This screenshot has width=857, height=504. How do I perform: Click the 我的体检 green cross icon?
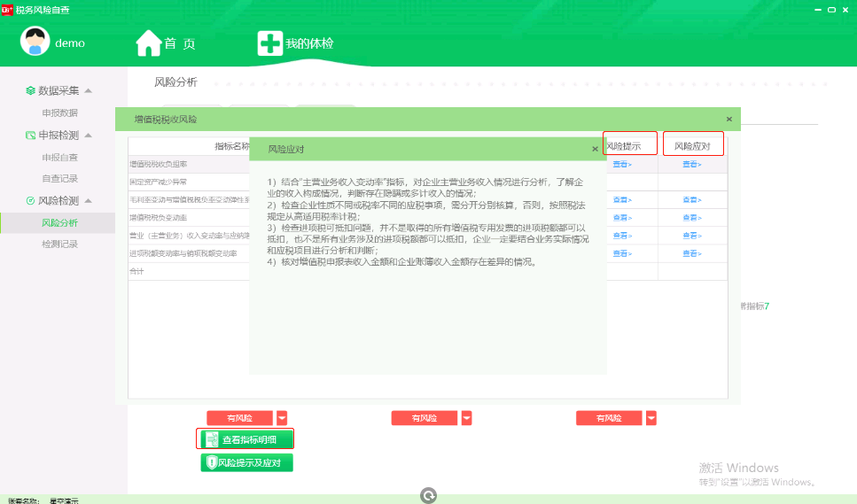tap(269, 43)
